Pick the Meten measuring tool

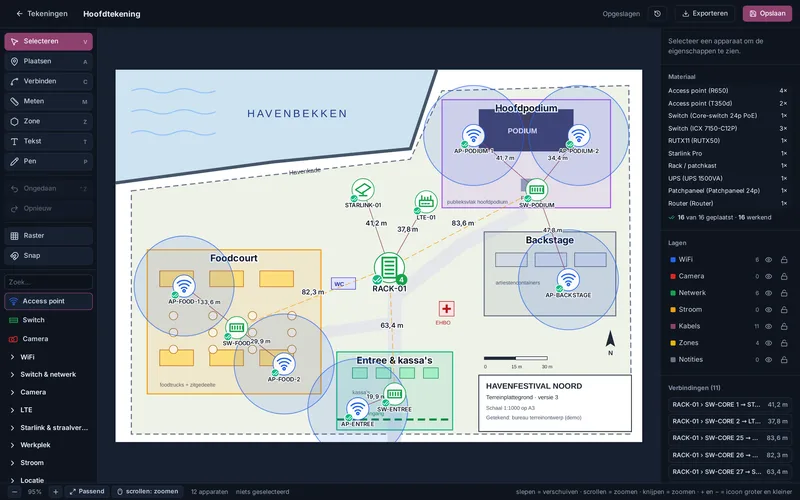pos(48,101)
